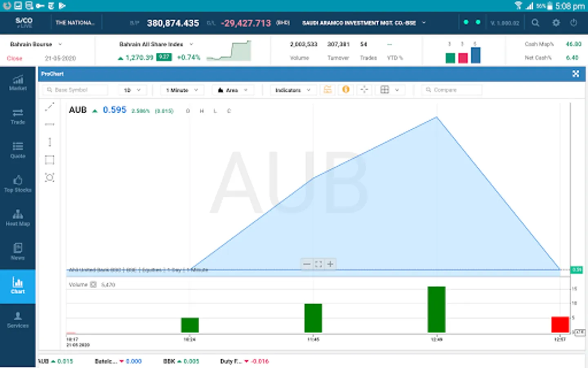The image size is (588, 368).
Task: Open the Quote list in sidebar
Action: [18, 150]
